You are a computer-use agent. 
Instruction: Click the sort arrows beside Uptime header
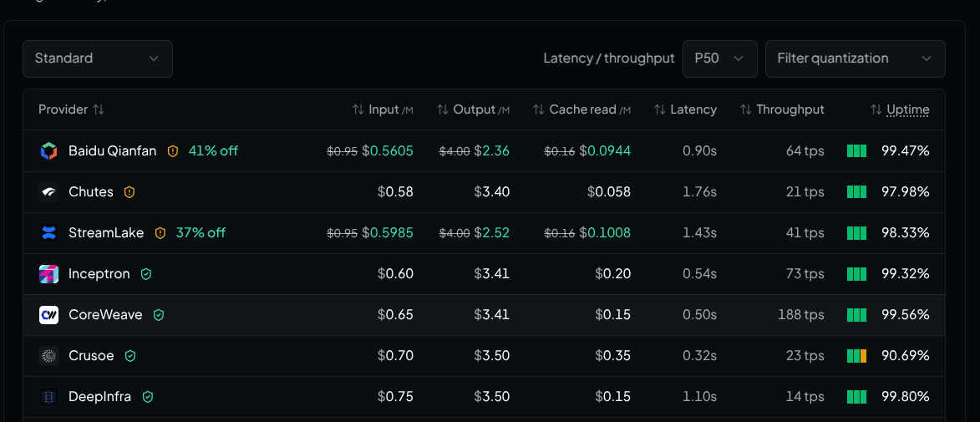tap(876, 109)
